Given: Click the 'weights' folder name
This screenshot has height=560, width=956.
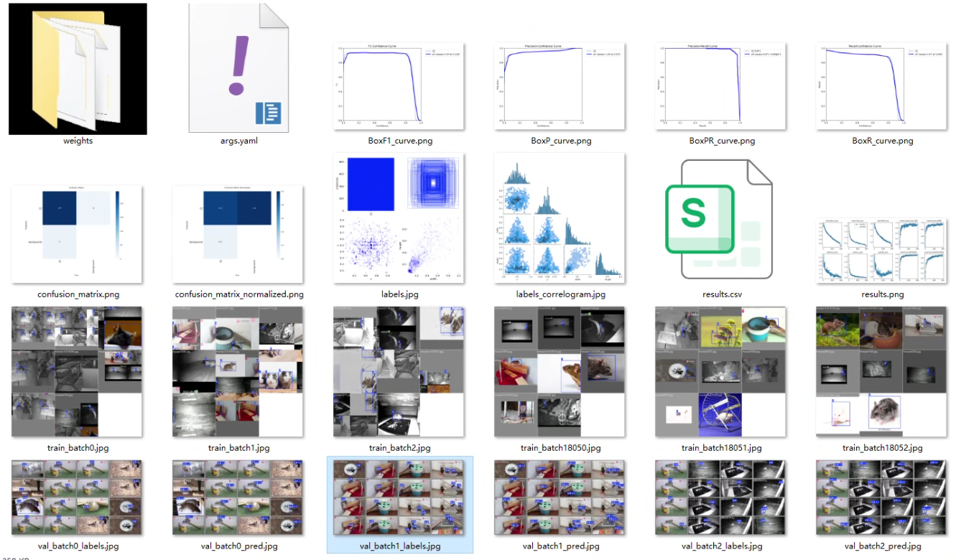Looking at the screenshot, I should (x=78, y=141).
